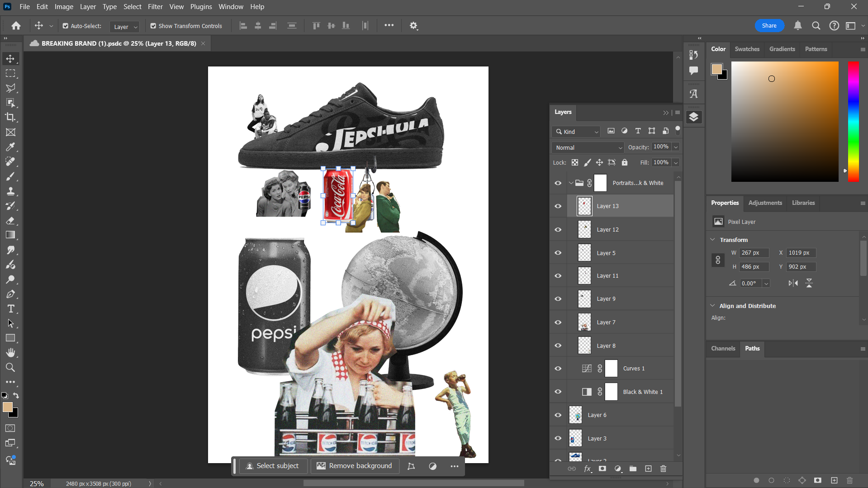This screenshot has height=488, width=868.
Task: Delete layer using trash icon in Layers panel
Action: tap(663, 469)
